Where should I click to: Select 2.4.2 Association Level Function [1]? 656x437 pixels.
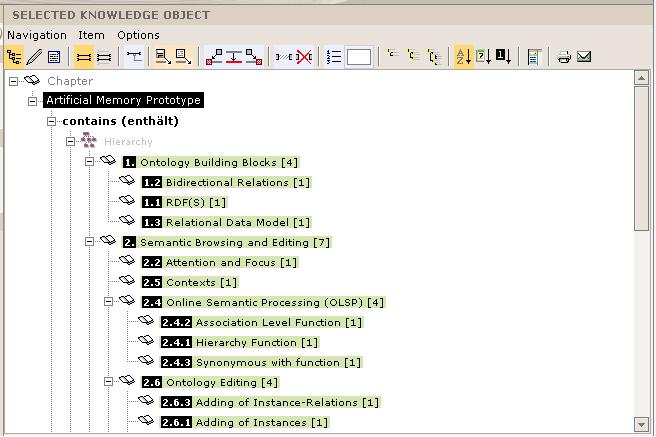click(262, 322)
